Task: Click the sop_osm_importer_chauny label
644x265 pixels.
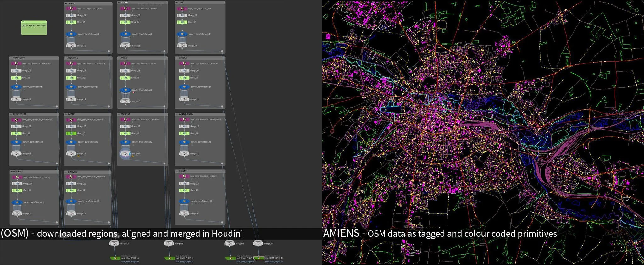Action: tap(203, 176)
